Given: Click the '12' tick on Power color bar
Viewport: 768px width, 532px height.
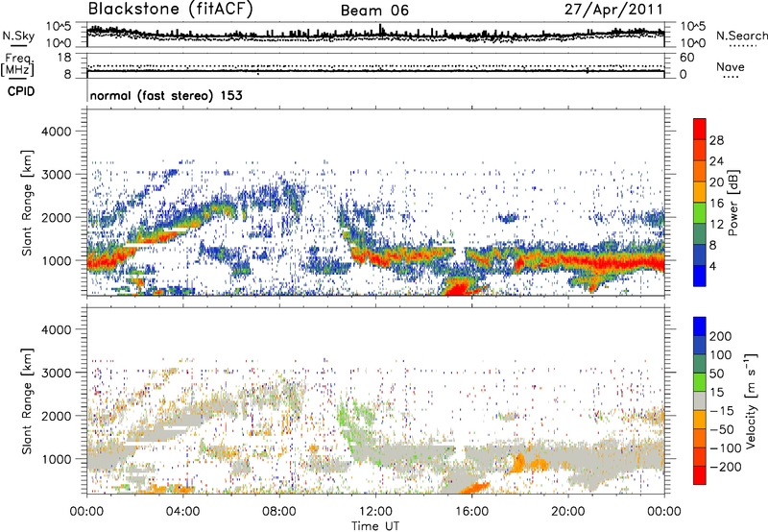Looking at the screenshot, I should coord(716,225).
